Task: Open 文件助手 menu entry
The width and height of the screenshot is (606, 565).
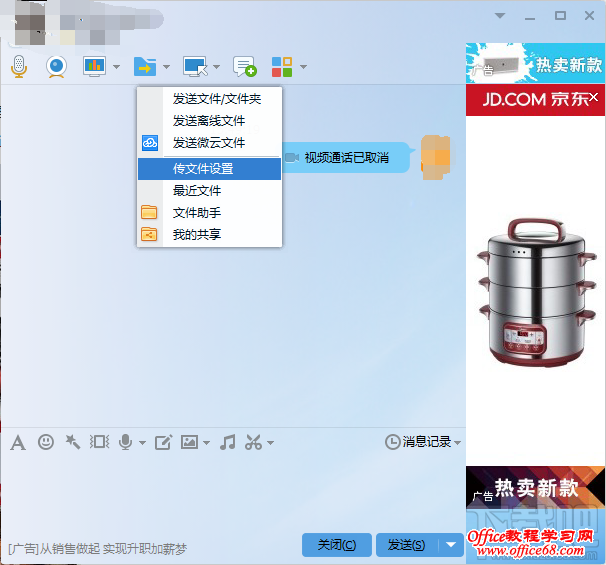Action: [x=209, y=213]
